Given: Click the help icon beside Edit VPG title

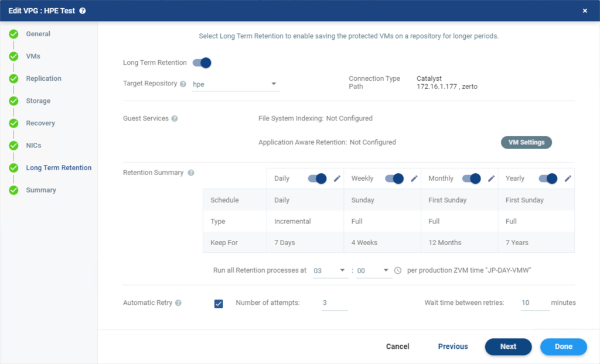Looking at the screenshot, I should [82, 11].
